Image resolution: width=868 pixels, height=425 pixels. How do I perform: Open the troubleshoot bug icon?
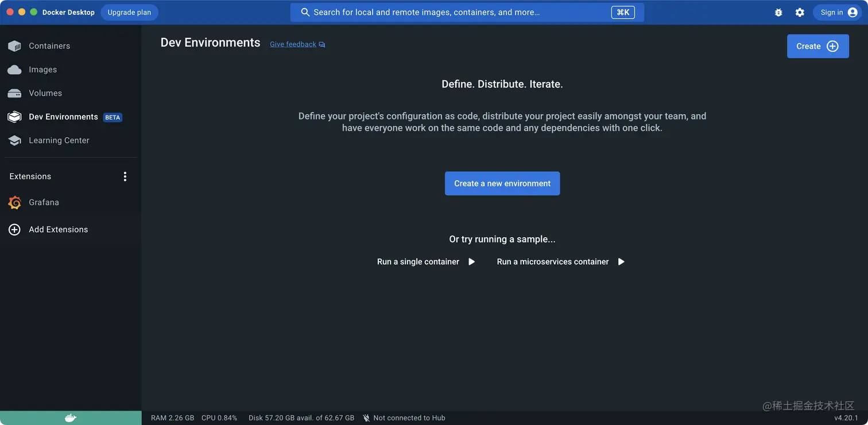pyautogui.click(x=778, y=12)
